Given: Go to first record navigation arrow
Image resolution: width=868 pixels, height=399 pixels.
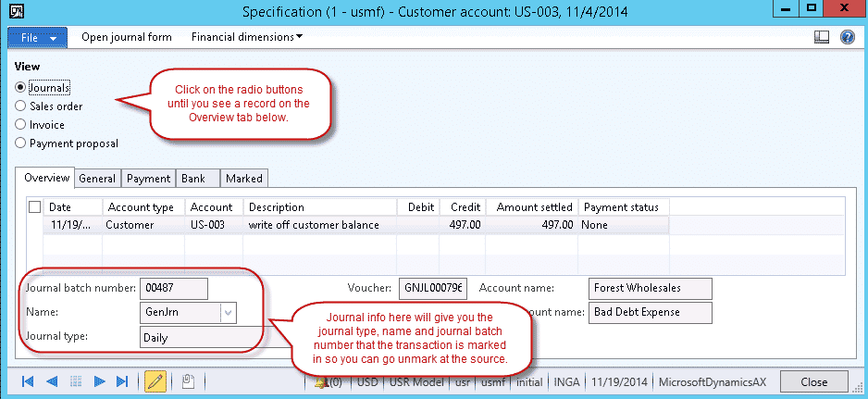Looking at the screenshot, I should click(27, 381).
